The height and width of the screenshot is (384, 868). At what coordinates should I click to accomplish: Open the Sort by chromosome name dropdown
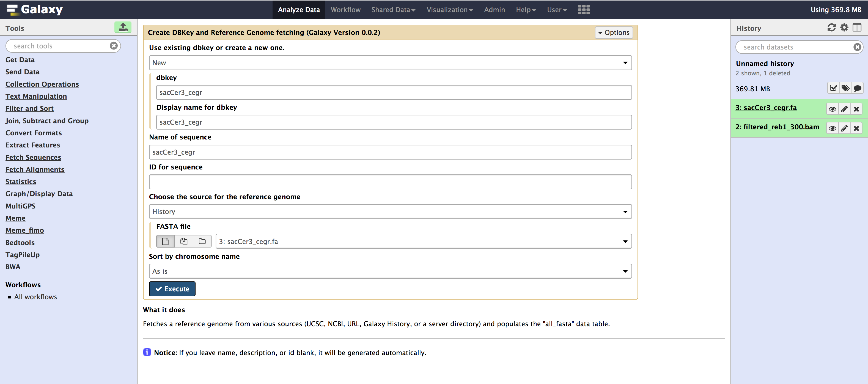click(x=390, y=271)
